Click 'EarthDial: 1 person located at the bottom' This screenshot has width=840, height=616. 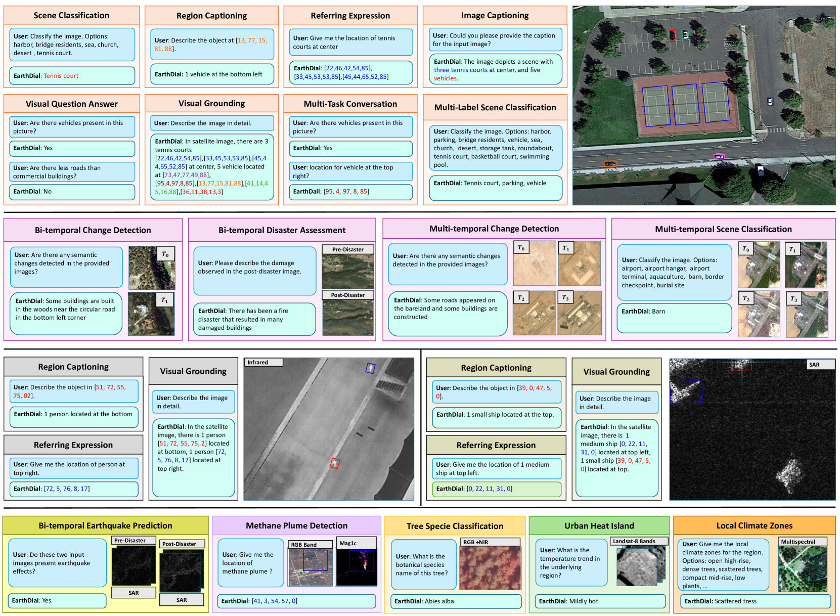pyautogui.click(x=74, y=417)
